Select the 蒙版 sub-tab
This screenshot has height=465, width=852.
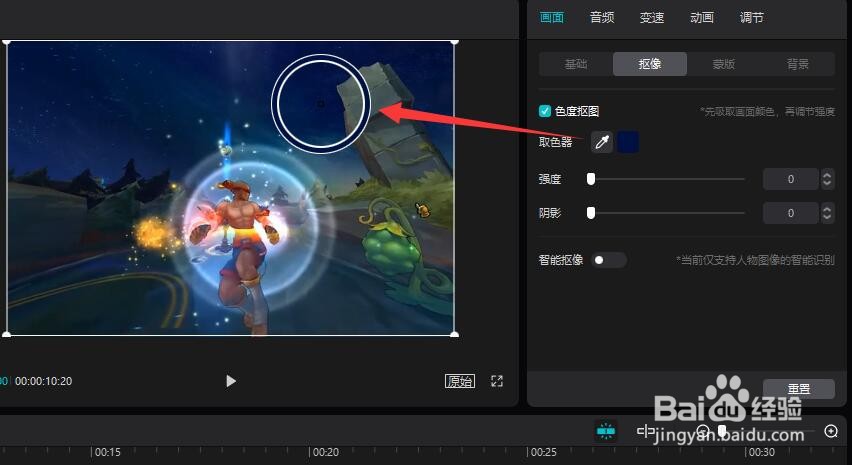click(x=724, y=64)
